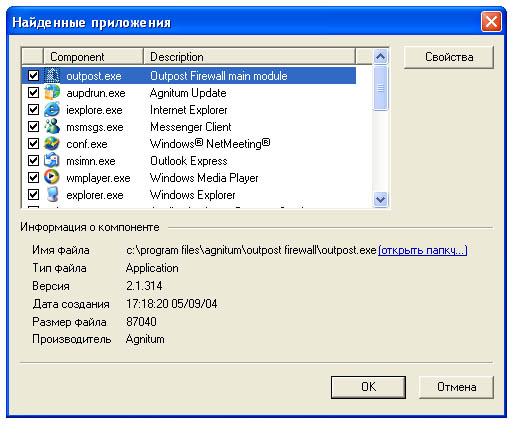
Task: Click the Отмена cancel button
Action: [x=456, y=387]
